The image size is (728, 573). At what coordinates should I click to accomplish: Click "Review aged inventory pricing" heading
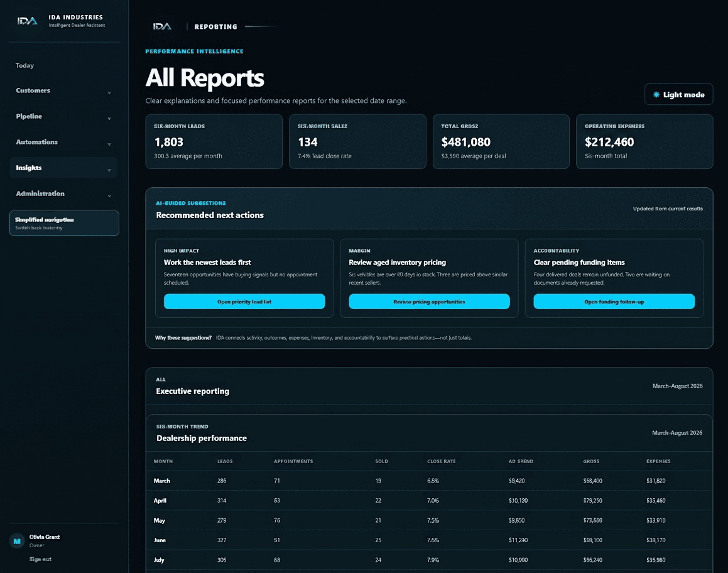pos(397,263)
